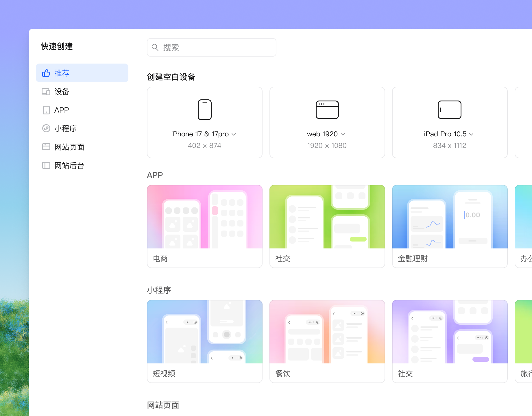Click the iPad outline icon on iPad Pro card
Viewport: 532px width, 416px height.
pyautogui.click(x=450, y=110)
